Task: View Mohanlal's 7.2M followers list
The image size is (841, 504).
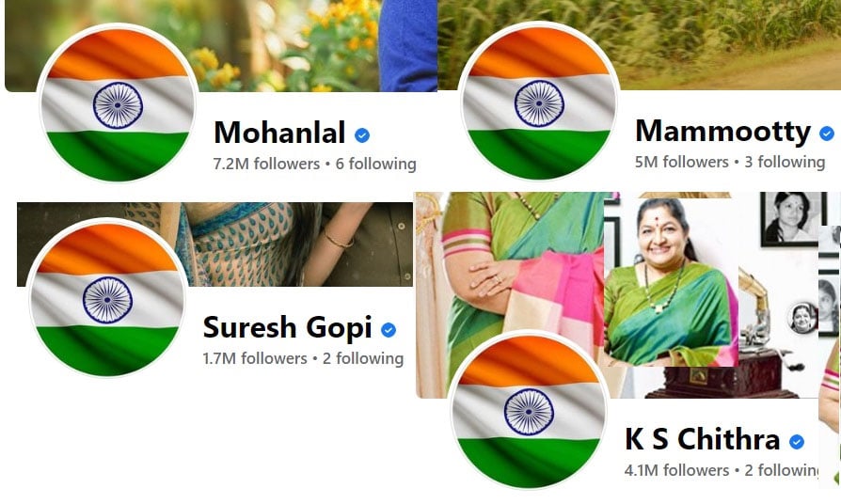Action: (x=266, y=164)
